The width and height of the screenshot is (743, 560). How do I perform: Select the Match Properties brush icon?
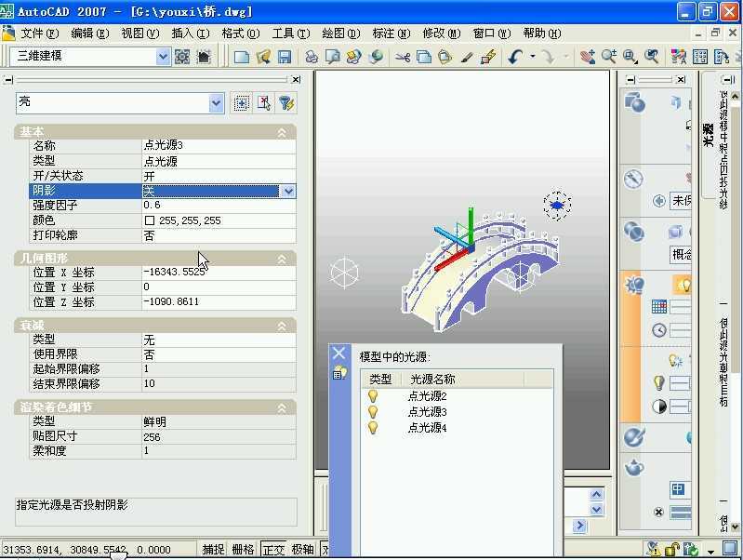(467, 57)
